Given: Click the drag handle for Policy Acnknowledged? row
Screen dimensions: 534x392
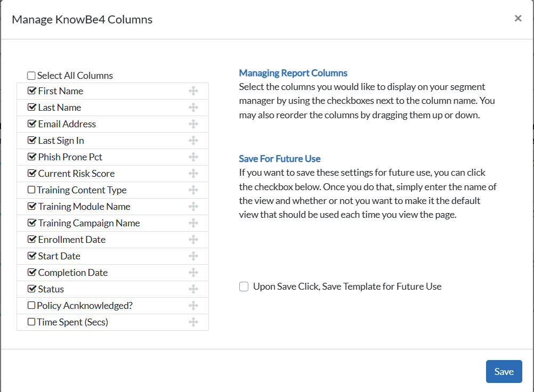Looking at the screenshot, I should tap(193, 306).
